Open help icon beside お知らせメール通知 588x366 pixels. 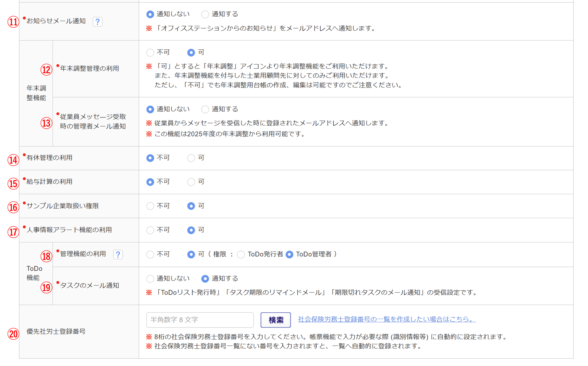pos(97,22)
